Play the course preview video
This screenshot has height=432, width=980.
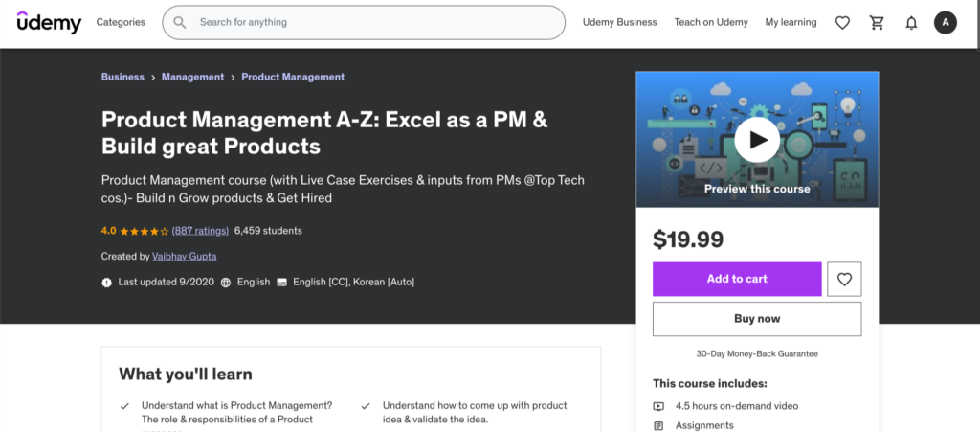pos(757,141)
